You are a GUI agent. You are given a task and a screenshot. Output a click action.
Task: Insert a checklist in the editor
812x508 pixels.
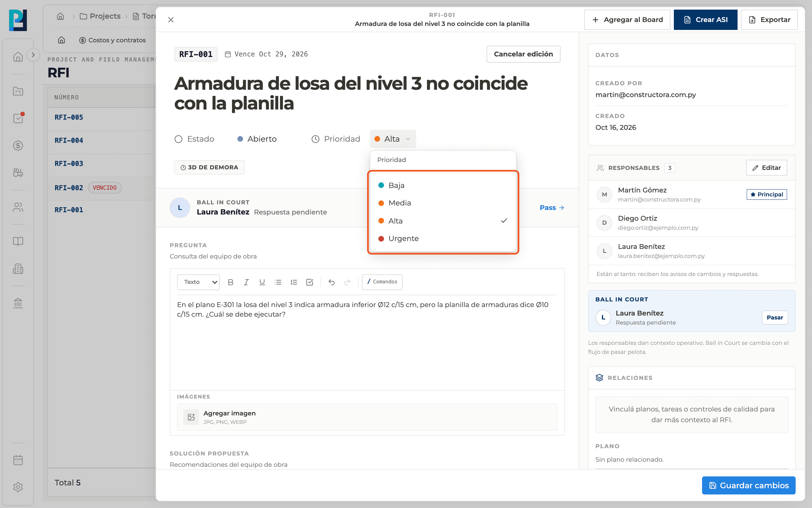tap(310, 282)
